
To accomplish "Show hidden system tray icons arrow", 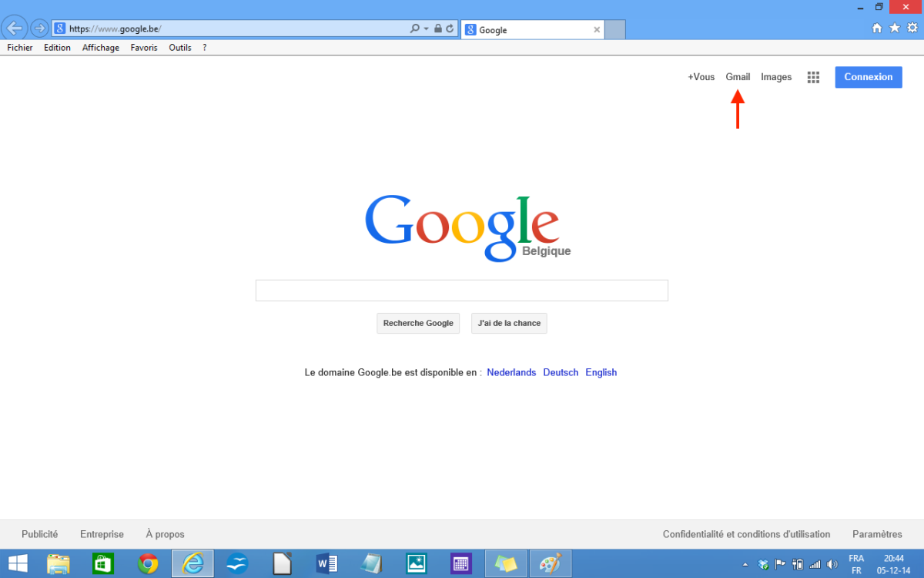I will point(745,565).
